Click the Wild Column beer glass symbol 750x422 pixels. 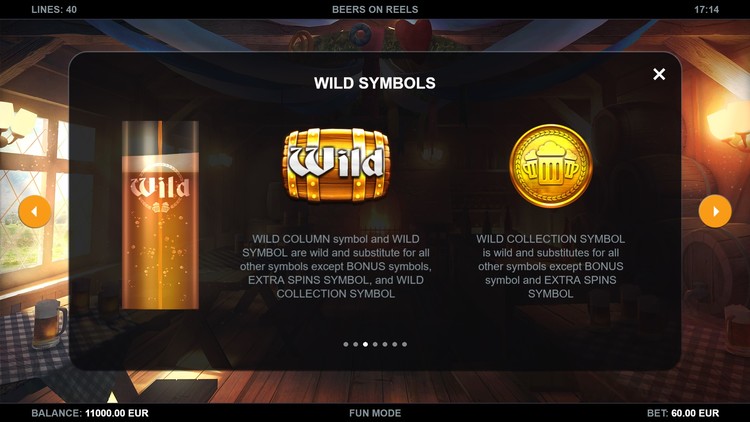coord(160,215)
